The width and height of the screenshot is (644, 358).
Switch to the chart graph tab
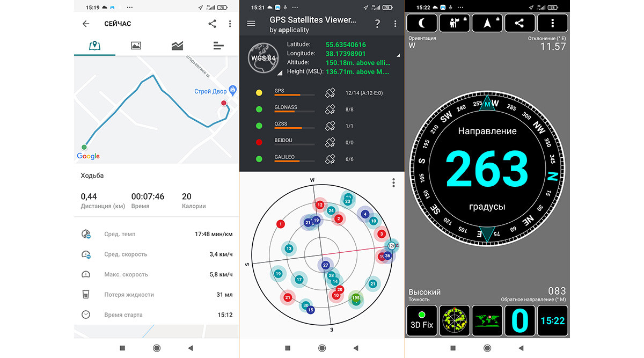click(177, 46)
